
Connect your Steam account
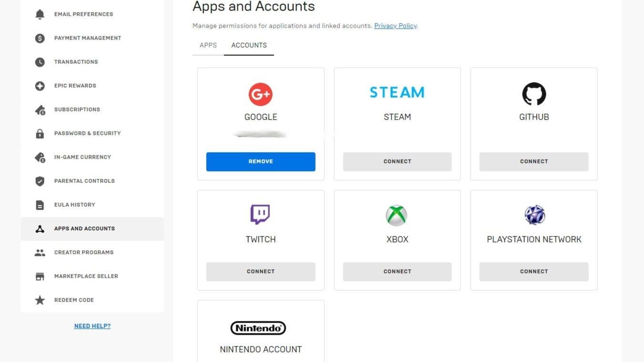(x=397, y=161)
